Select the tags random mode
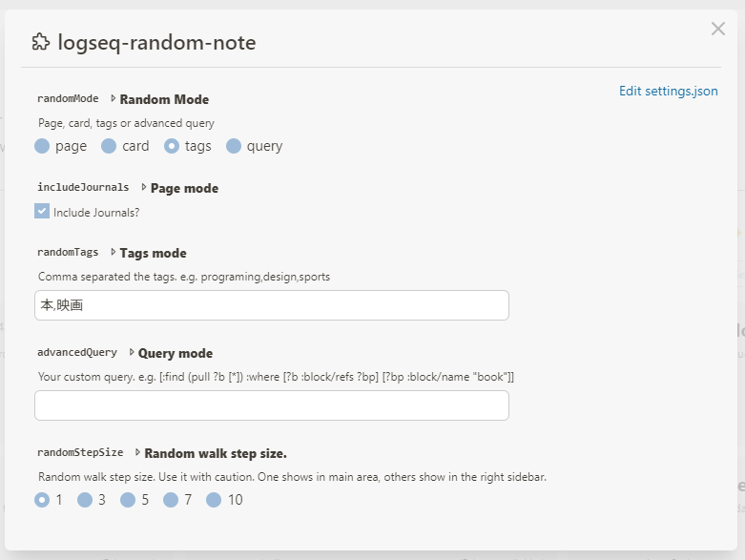745x560 pixels. [x=172, y=146]
